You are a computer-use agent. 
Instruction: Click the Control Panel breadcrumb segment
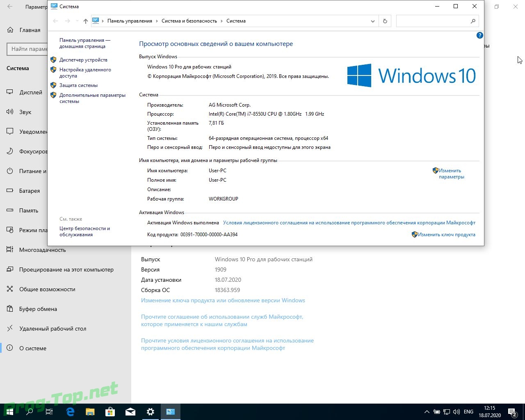click(130, 21)
